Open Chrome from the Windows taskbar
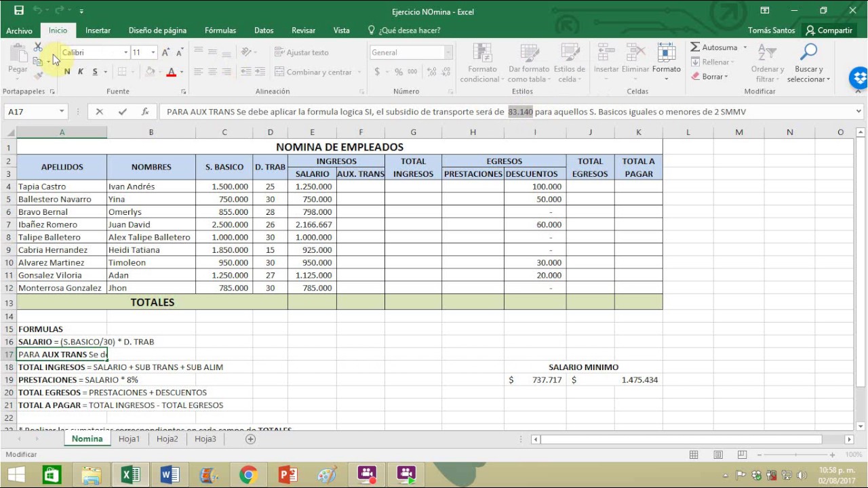Viewport: 868px width, 488px height. point(248,474)
